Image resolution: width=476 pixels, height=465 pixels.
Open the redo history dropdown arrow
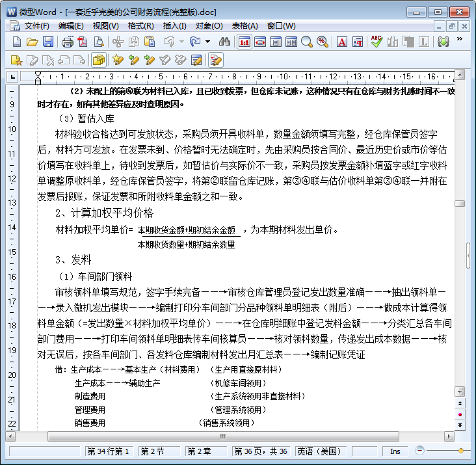[x=207, y=42]
